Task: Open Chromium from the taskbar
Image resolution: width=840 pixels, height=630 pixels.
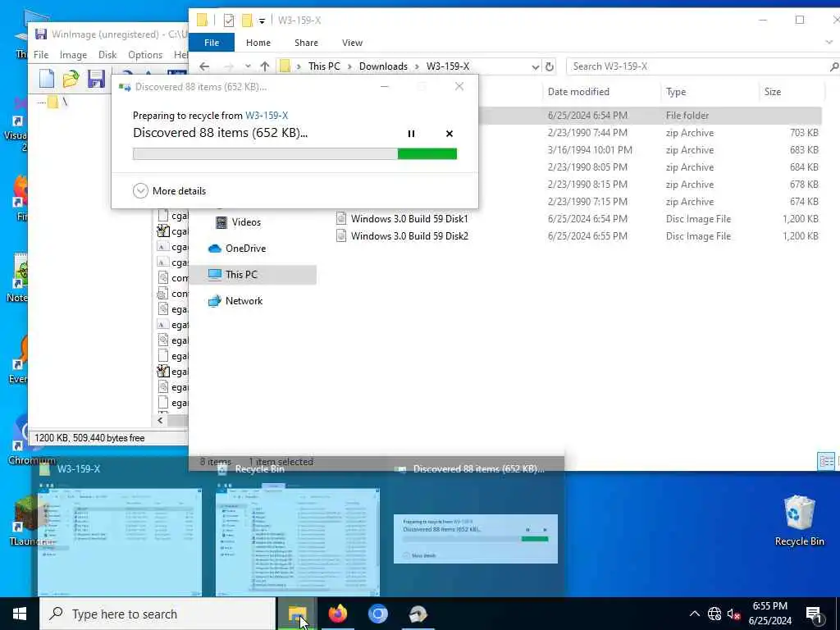Action: pos(377,614)
